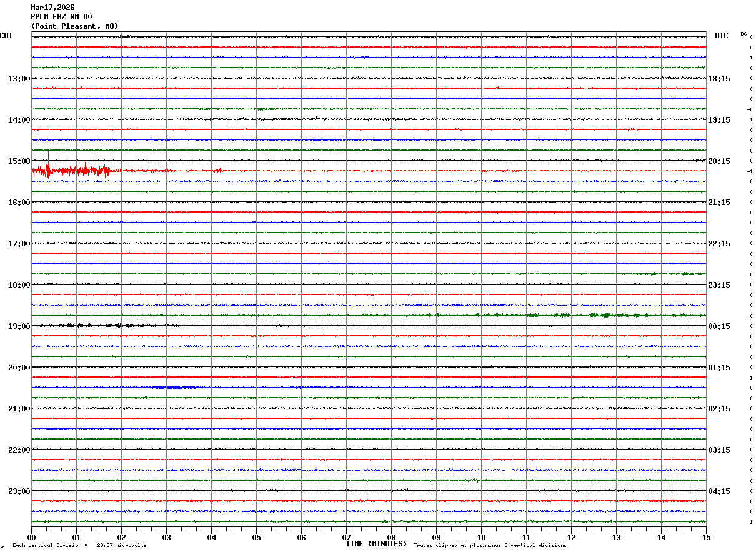Click minute 04 tick label on bottom axis

[x=211, y=537]
